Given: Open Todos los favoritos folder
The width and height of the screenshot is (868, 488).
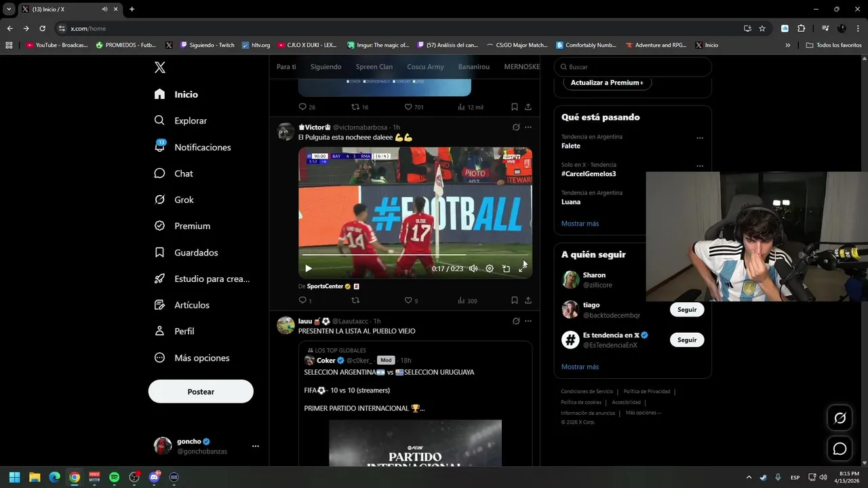Looking at the screenshot, I should click(833, 45).
